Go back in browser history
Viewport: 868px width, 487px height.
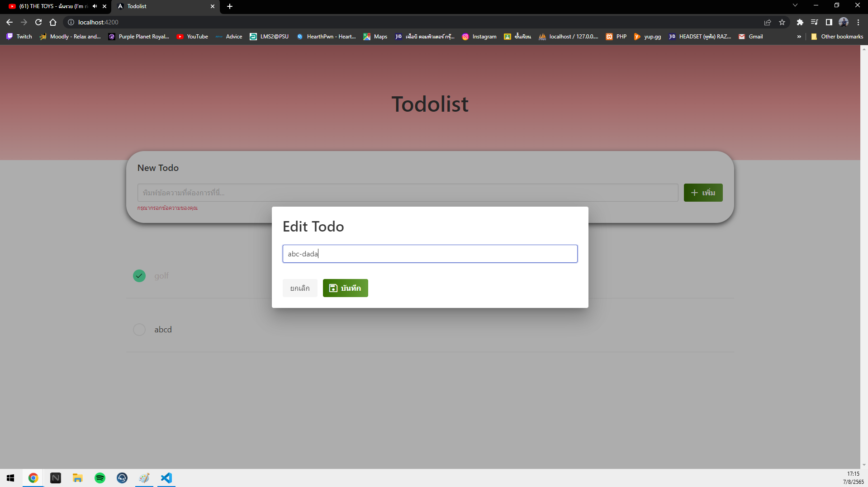pyautogui.click(x=9, y=22)
